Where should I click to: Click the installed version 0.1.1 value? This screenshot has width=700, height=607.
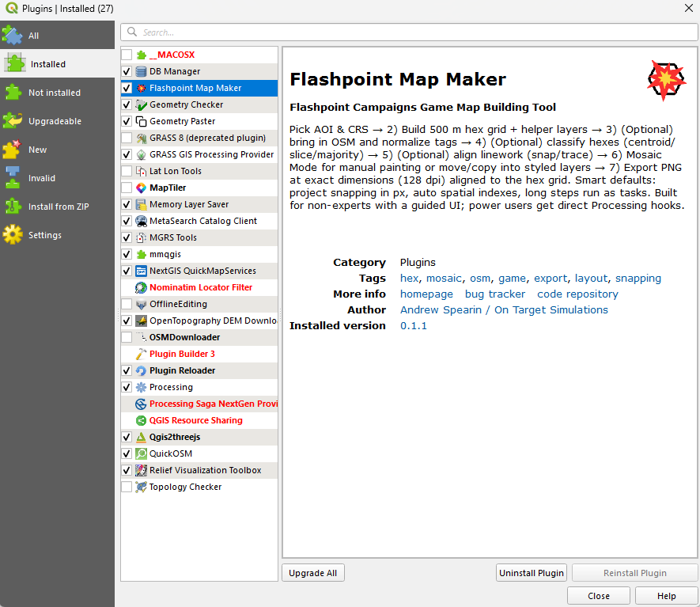[414, 326]
